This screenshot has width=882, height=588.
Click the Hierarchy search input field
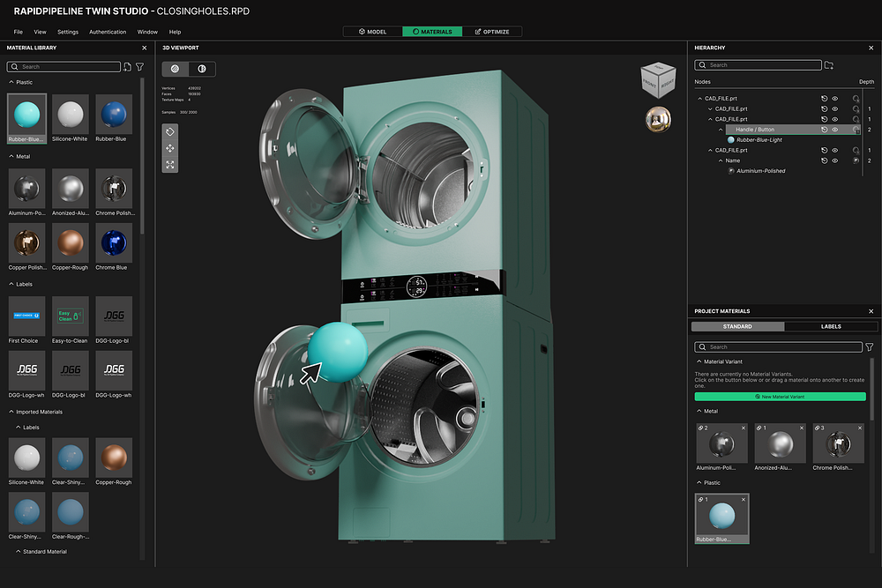click(x=759, y=64)
